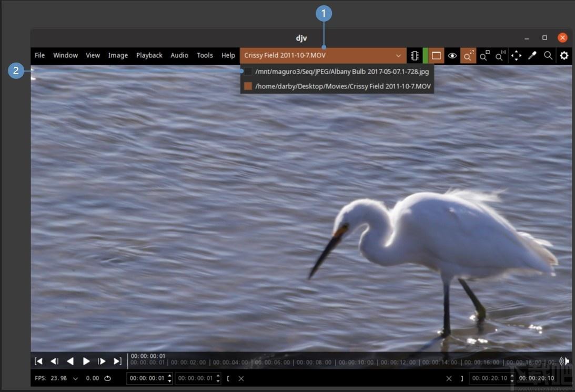Reset the out point X button
The width and height of the screenshot is (575, 392).
449,378
